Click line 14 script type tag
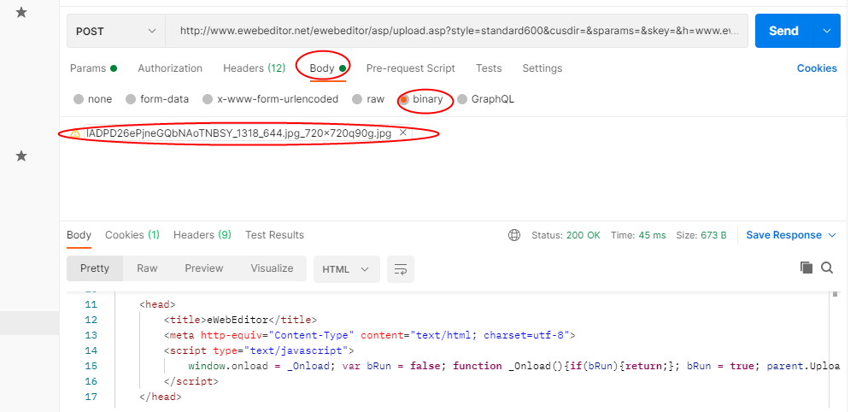868x412 pixels. coord(259,350)
